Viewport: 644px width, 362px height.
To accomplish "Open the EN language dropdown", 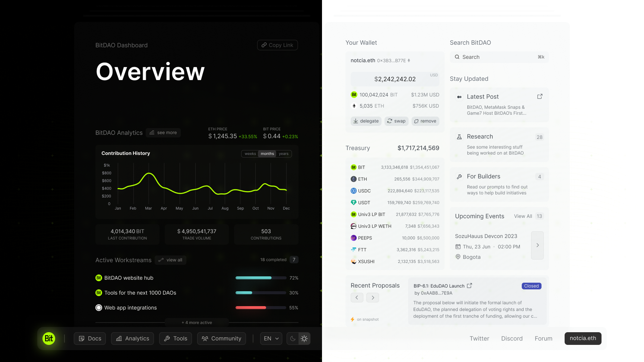I will pos(271,339).
